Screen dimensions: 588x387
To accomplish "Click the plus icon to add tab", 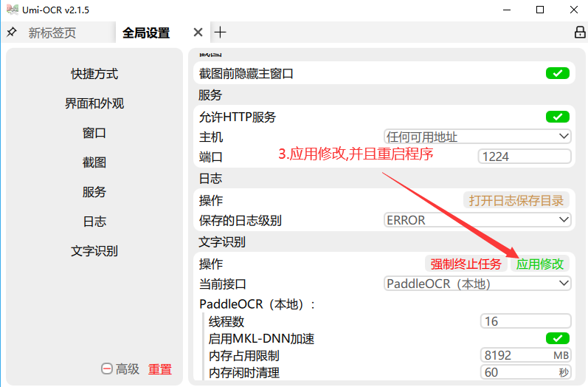I will click(x=220, y=32).
